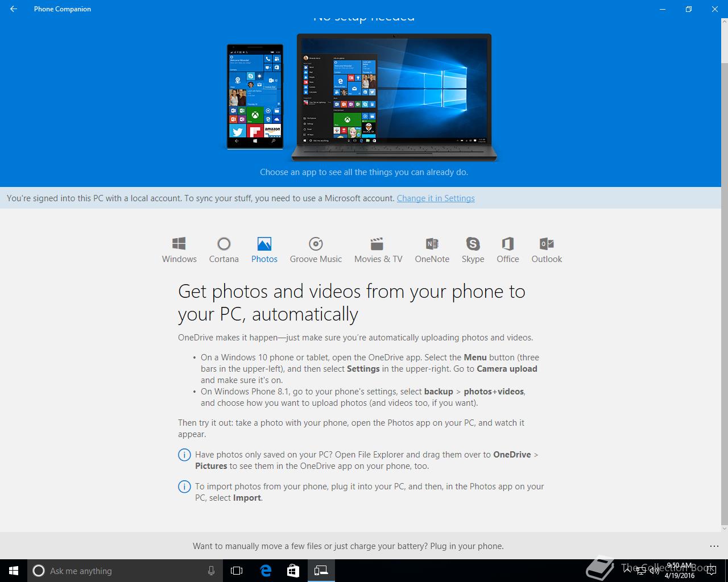728x582 pixels.
Task: Open Change it in Settings link
Action: tap(436, 198)
